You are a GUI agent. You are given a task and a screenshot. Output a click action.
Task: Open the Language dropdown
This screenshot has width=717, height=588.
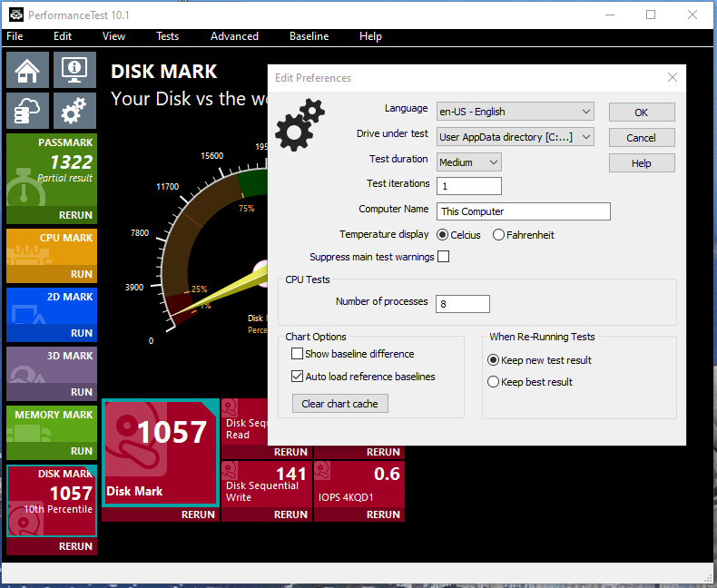click(x=515, y=112)
